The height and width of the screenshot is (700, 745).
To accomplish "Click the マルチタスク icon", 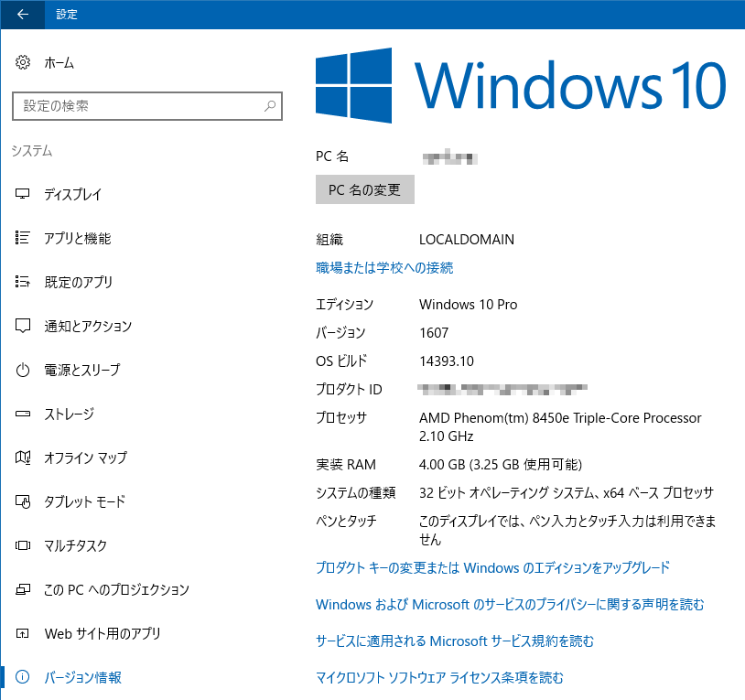I will [22, 545].
